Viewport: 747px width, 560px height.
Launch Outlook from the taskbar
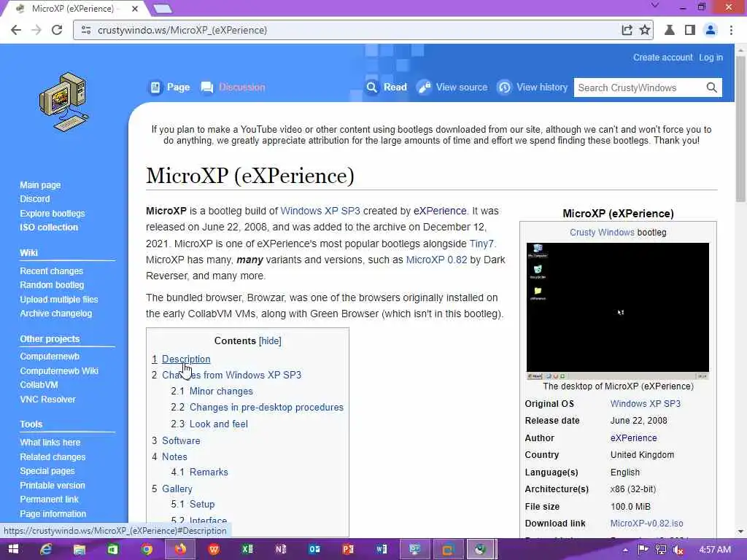coord(314,550)
